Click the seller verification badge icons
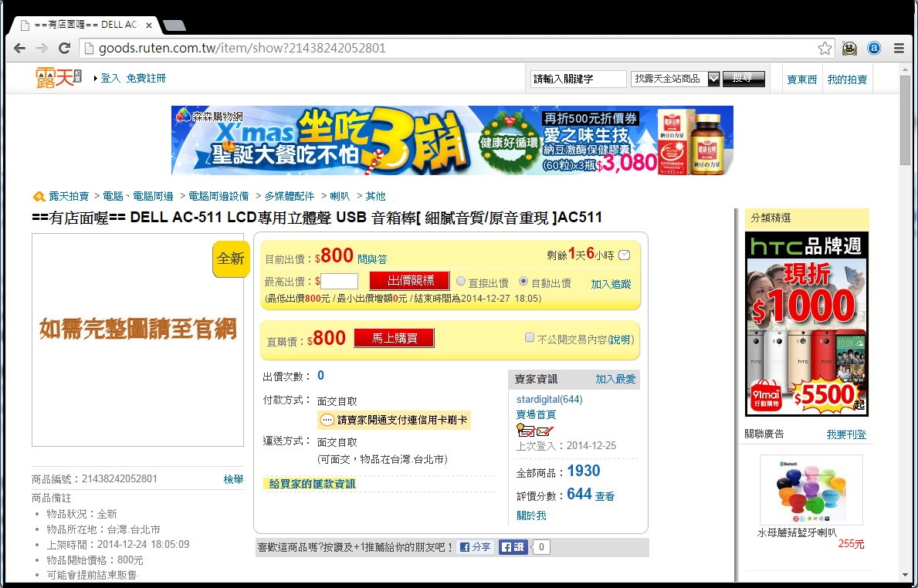Viewport: 918px width, 588px height. pos(535,431)
